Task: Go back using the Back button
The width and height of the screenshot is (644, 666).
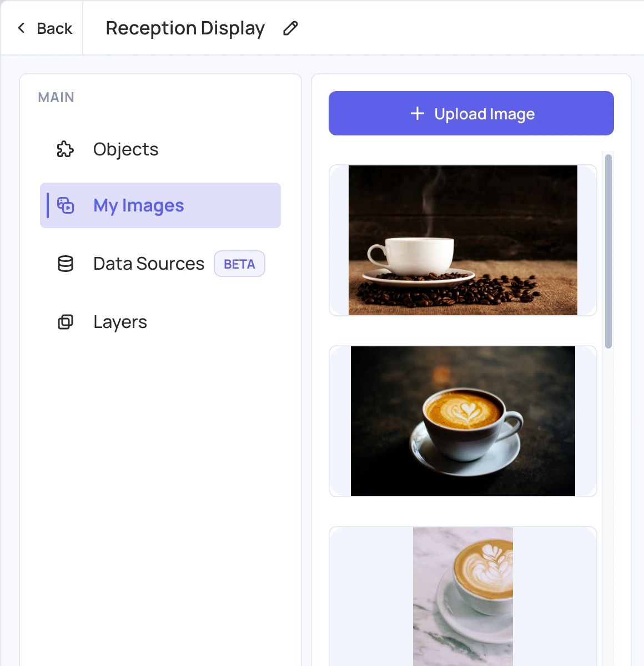Action: click(44, 28)
